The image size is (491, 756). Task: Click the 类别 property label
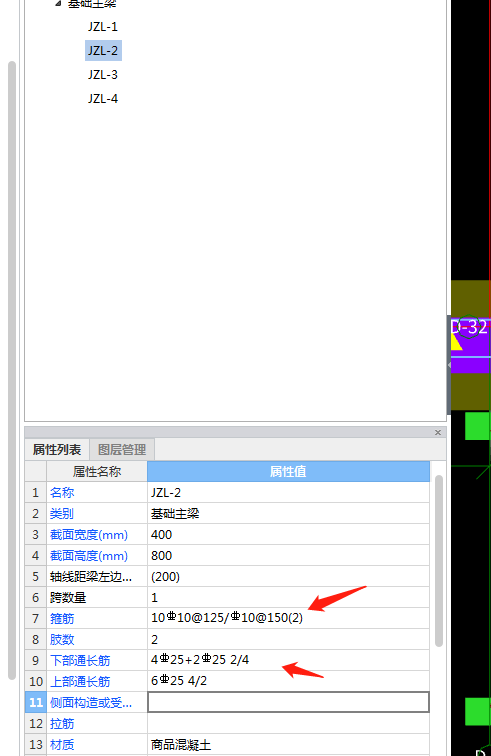(62, 513)
